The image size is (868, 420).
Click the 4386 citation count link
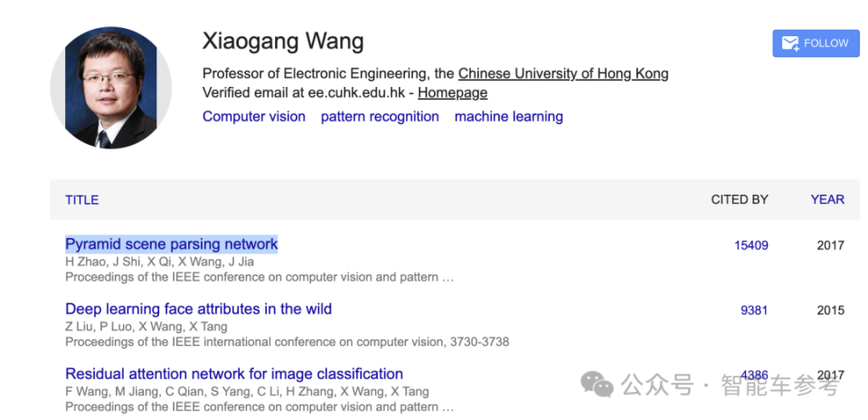click(754, 375)
